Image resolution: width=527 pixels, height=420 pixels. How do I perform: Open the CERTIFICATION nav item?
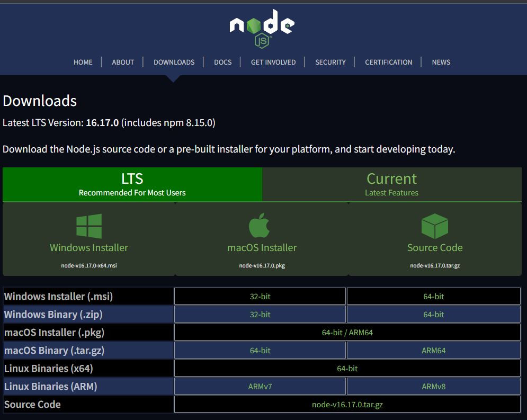389,62
